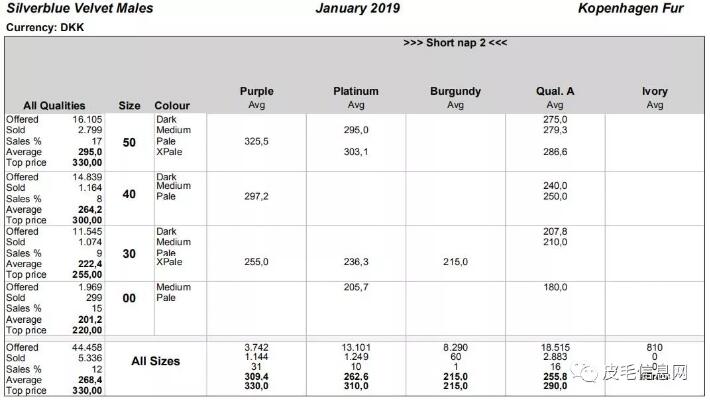Select the 325,5 Purple average value

[x=256, y=142]
